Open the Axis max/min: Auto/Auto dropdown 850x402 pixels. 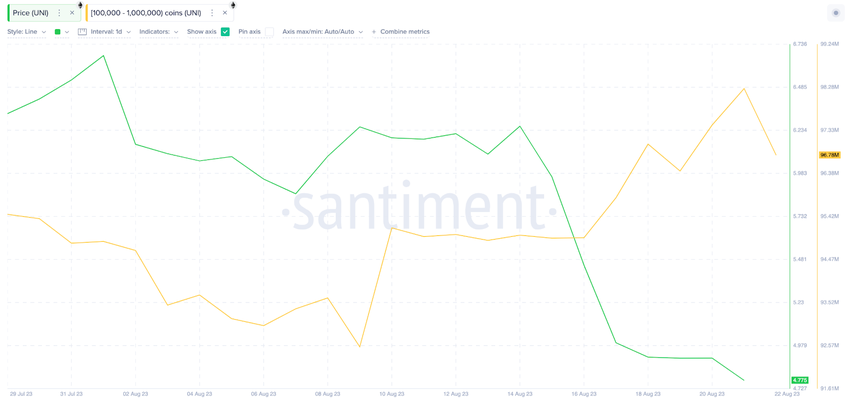click(322, 32)
